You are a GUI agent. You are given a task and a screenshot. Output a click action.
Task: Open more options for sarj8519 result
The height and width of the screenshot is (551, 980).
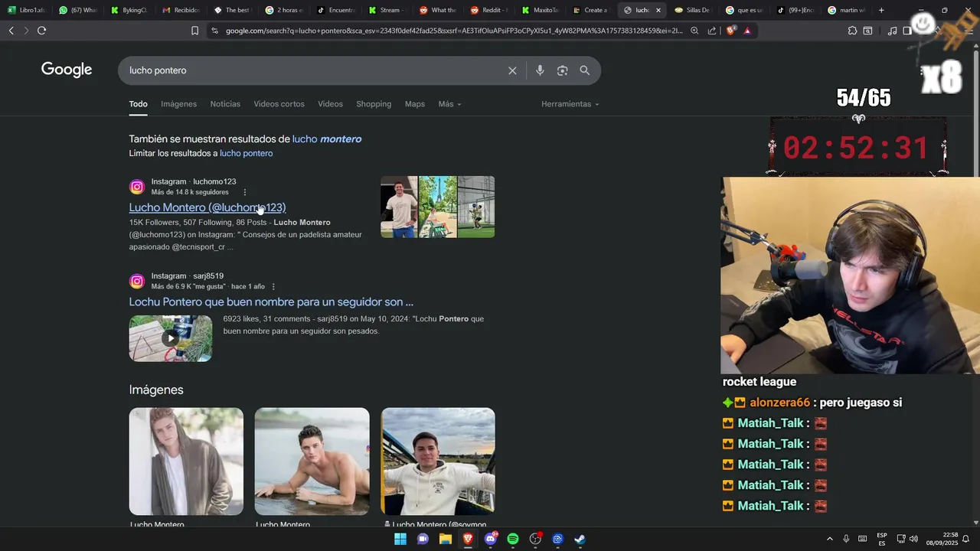tap(273, 286)
